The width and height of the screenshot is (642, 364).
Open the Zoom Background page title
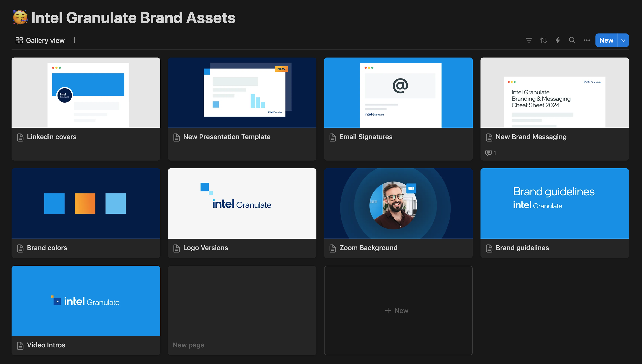368,248
